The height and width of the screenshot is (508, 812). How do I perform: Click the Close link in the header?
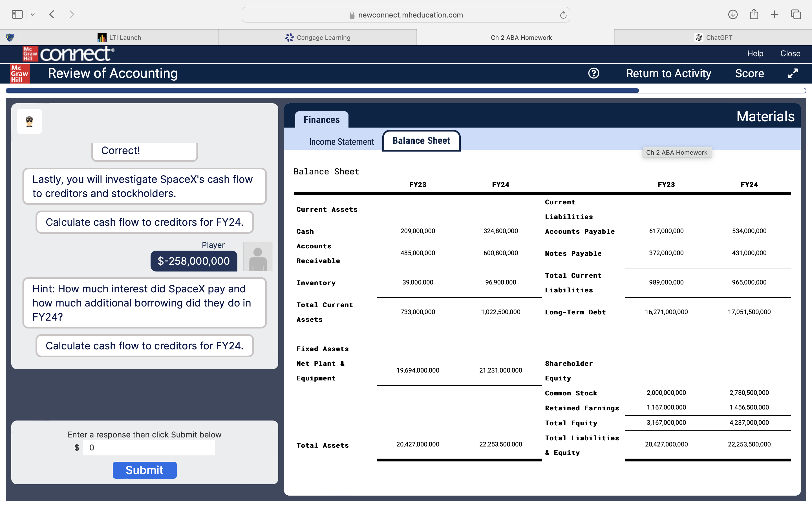point(790,53)
